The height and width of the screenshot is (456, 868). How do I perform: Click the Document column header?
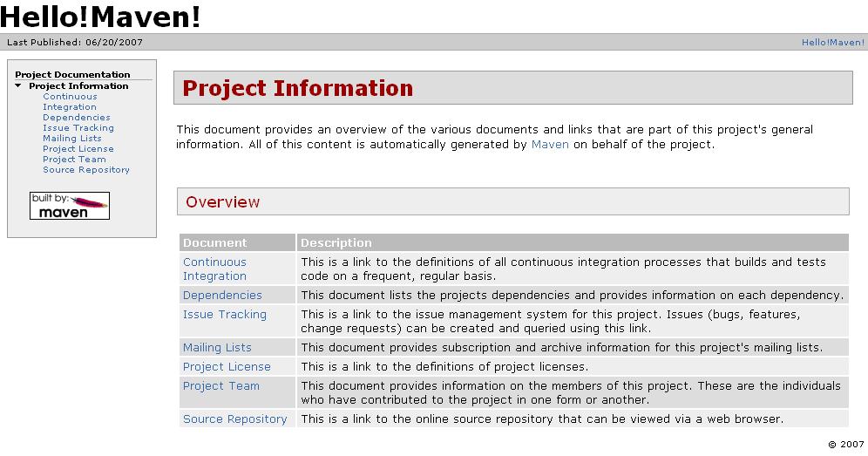coord(238,242)
